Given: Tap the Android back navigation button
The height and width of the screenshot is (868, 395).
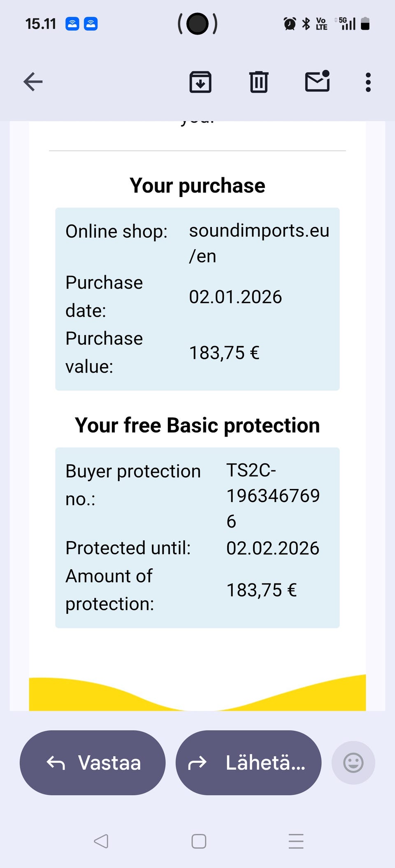Looking at the screenshot, I should coord(101,841).
